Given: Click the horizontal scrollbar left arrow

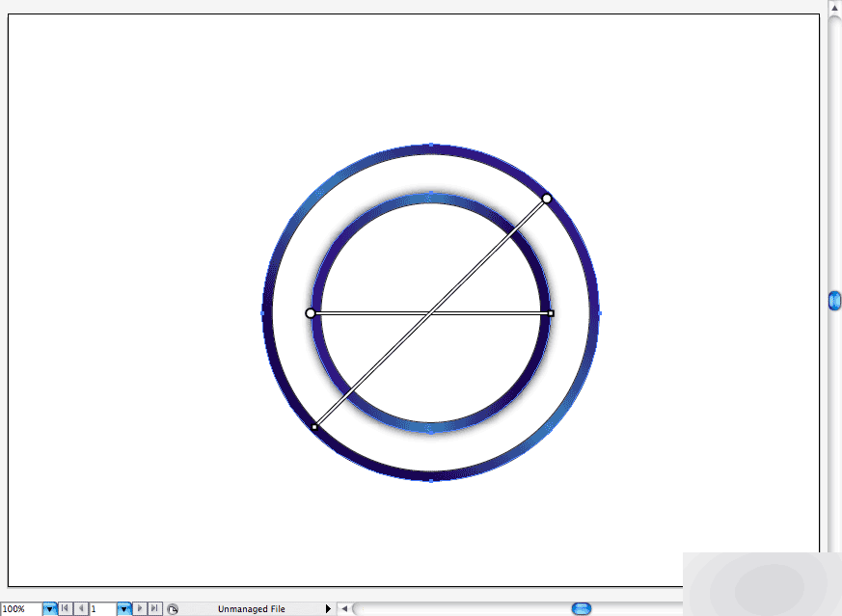Looking at the screenshot, I should 344,608.
